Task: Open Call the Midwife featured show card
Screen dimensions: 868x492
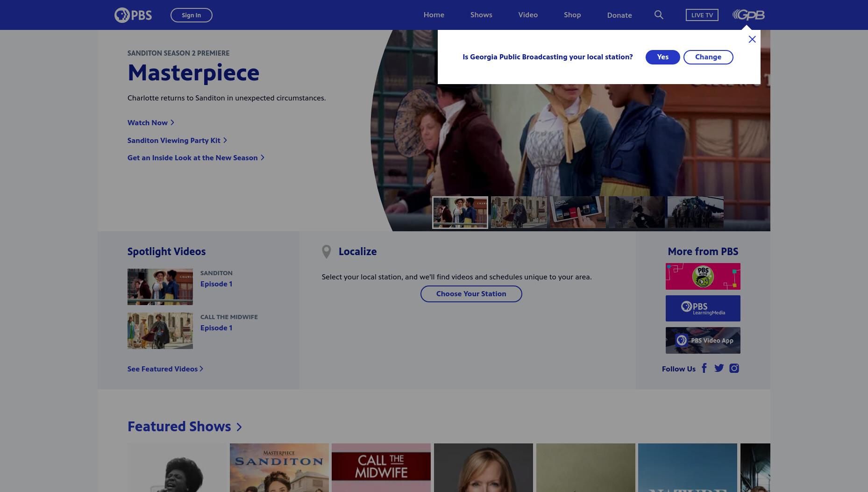Action: [x=381, y=468]
